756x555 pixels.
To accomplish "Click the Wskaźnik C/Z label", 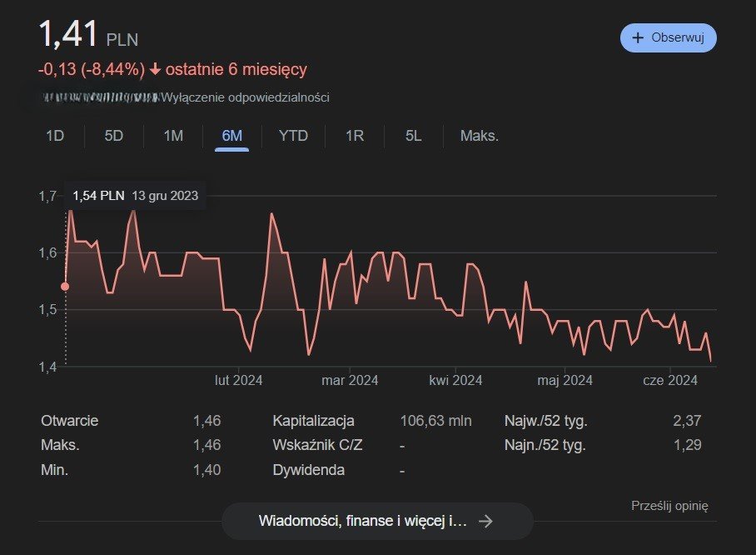I will [x=317, y=445].
